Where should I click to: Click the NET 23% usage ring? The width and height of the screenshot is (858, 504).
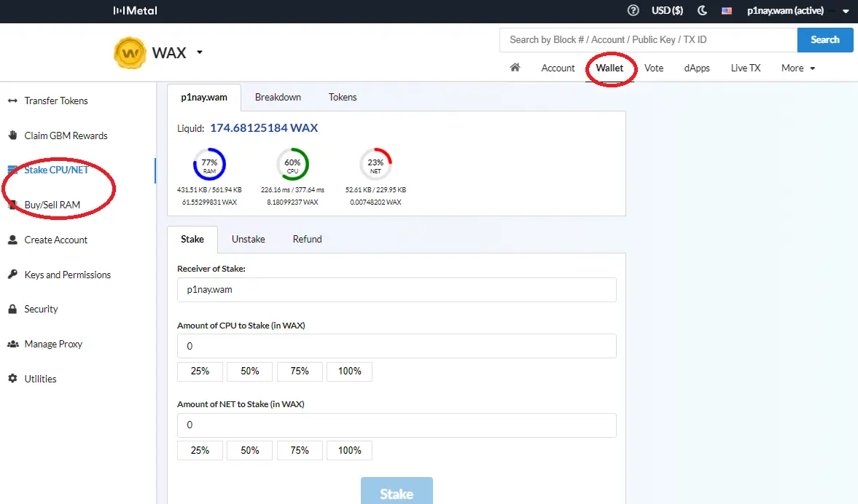[x=375, y=165]
